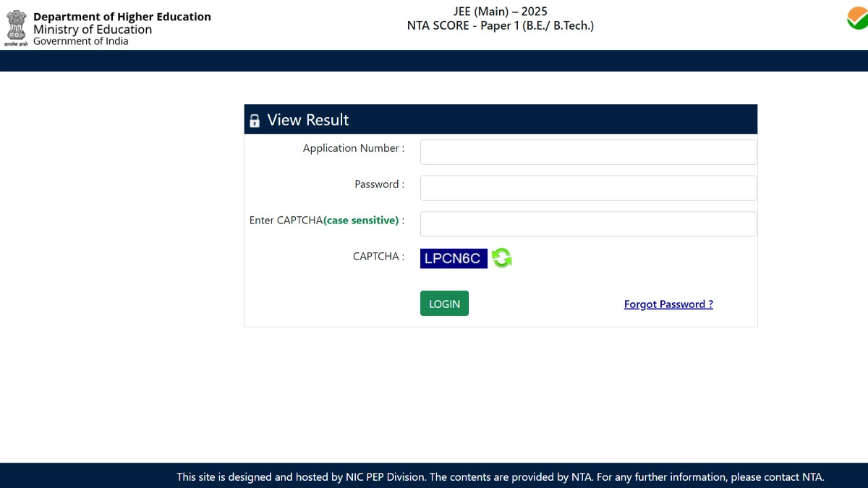Refresh the CAPTCHA using the green arrows icon
The height and width of the screenshot is (488, 868).
tap(502, 258)
